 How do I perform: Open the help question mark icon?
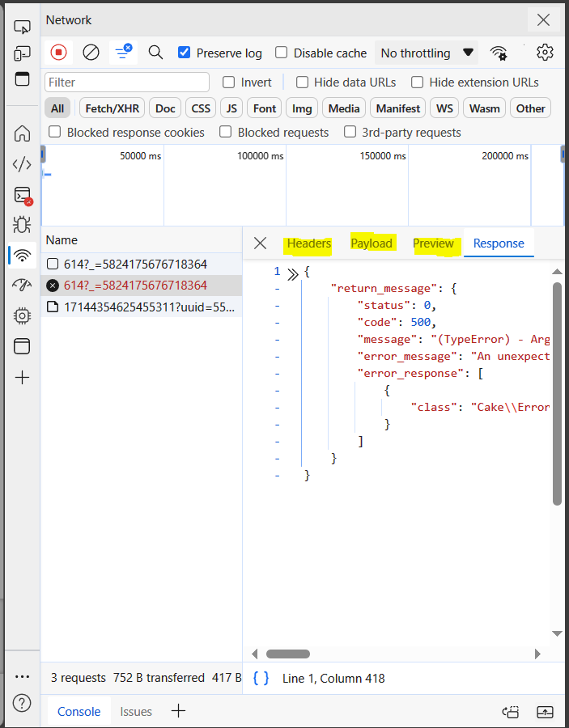(22, 703)
